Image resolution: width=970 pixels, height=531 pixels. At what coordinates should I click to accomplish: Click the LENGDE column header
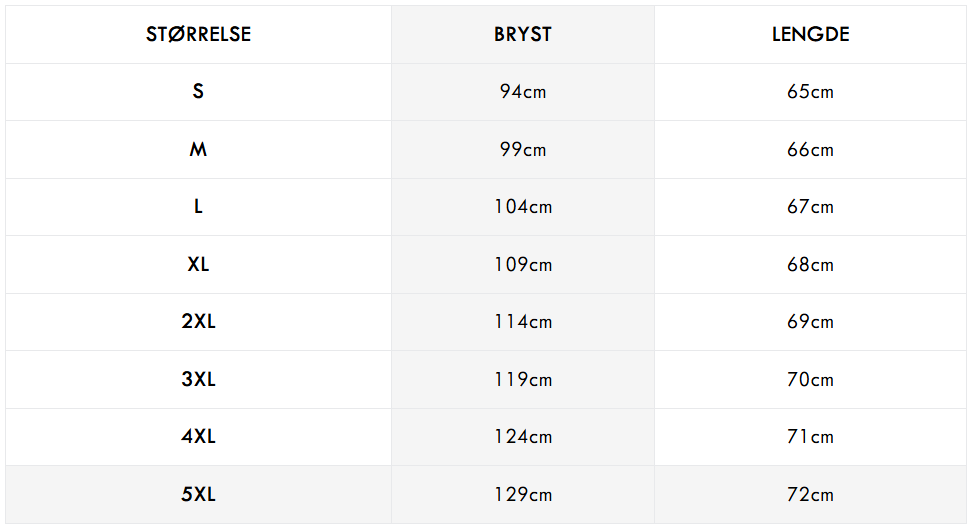(810, 34)
